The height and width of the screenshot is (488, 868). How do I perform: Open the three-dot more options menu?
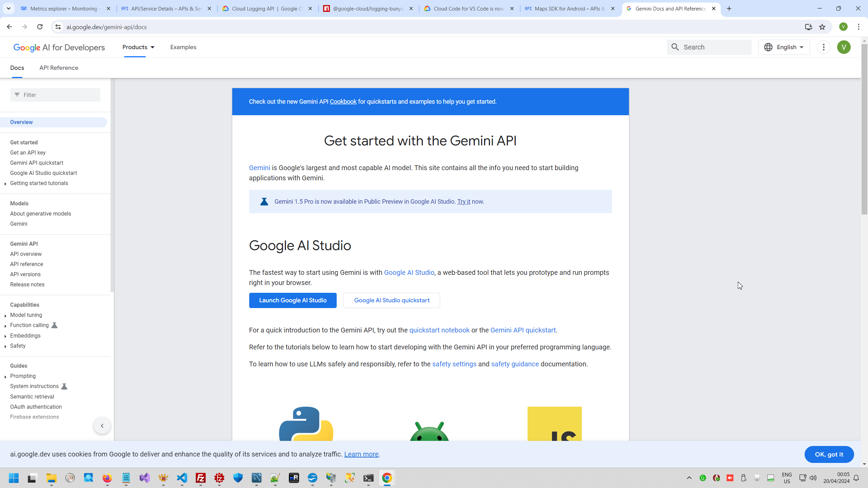(x=824, y=47)
